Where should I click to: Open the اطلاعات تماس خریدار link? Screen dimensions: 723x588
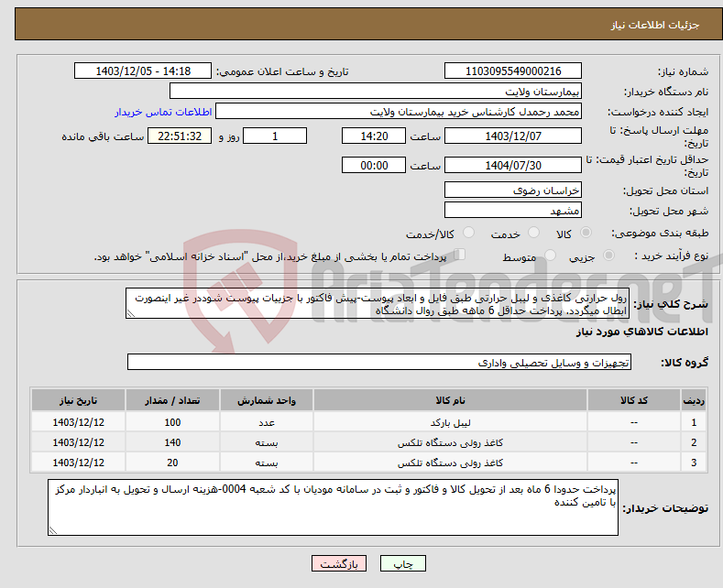(x=163, y=112)
